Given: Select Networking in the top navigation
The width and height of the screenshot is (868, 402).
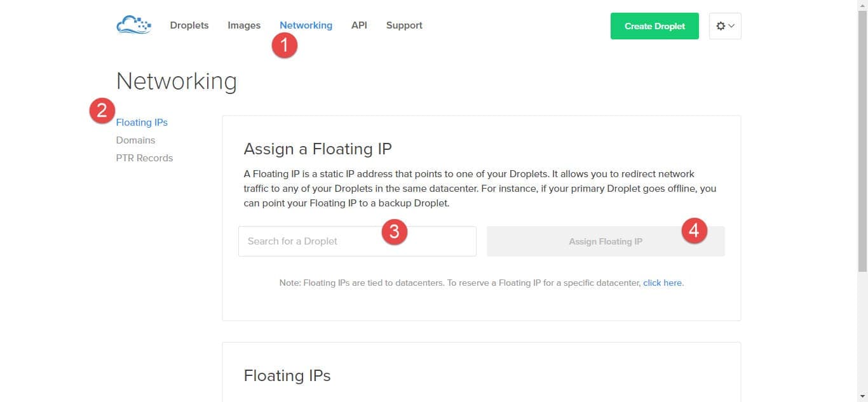Looking at the screenshot, I should click(x=306, y=25).
